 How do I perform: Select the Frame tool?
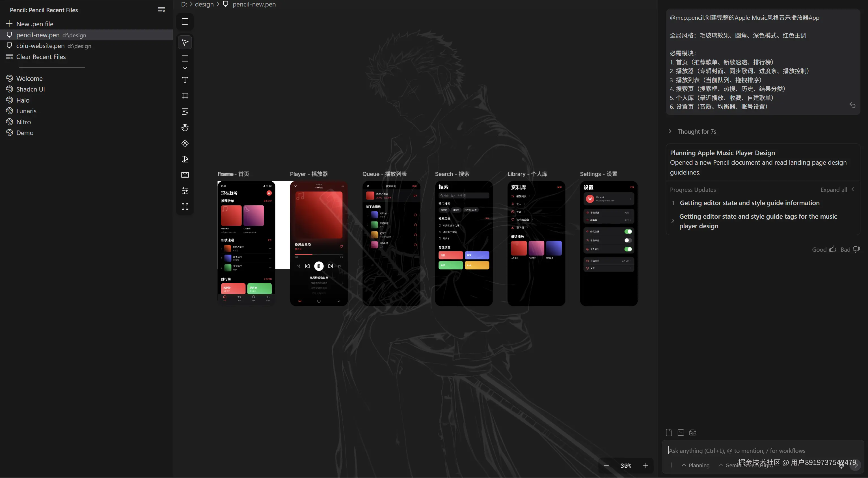(x=185, y=96)
